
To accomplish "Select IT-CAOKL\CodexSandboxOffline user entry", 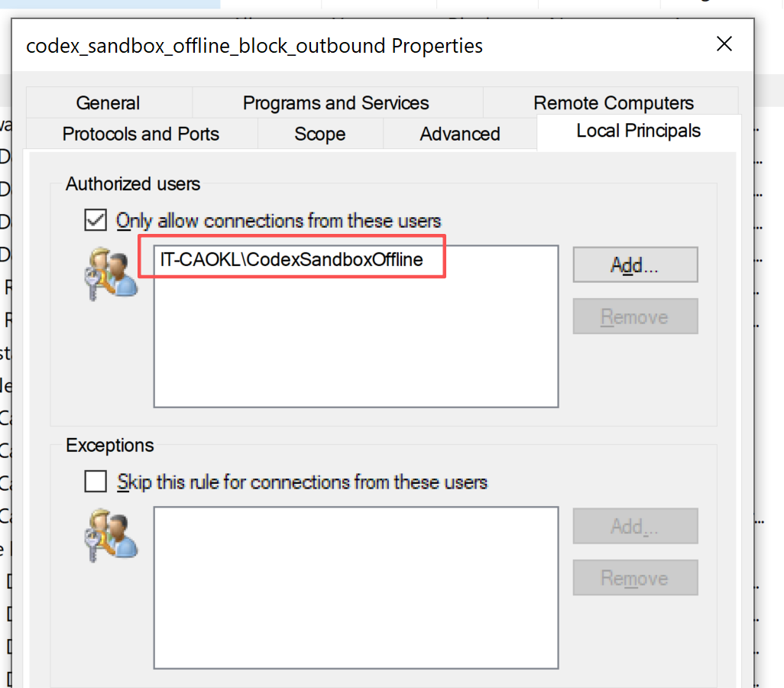I will [291, 260].
